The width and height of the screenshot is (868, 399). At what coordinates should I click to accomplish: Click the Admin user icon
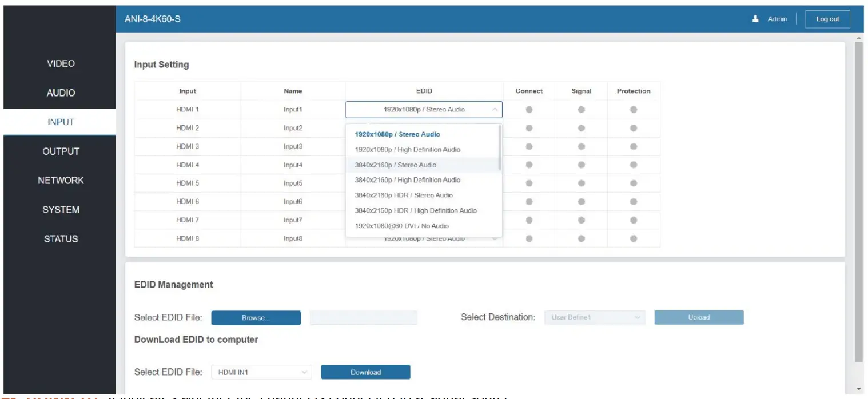click(x=755, y=19)
